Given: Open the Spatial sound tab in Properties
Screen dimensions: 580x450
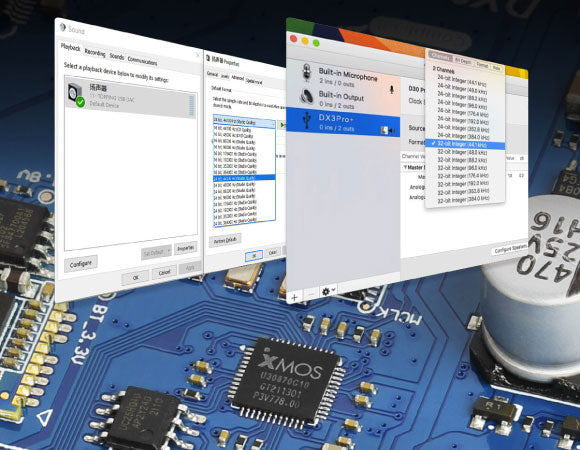Looking at the screenshot, I should (254, 81).
